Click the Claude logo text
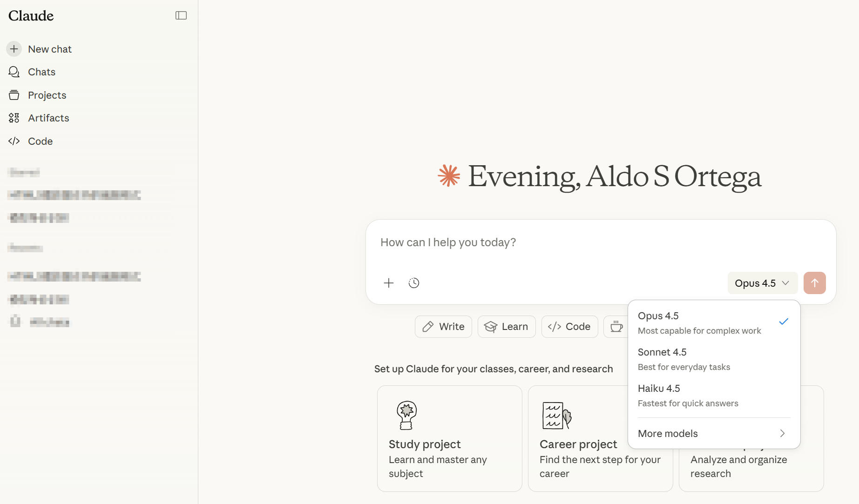Viewport: 859px width, 504px height. [x=31, y=16]
